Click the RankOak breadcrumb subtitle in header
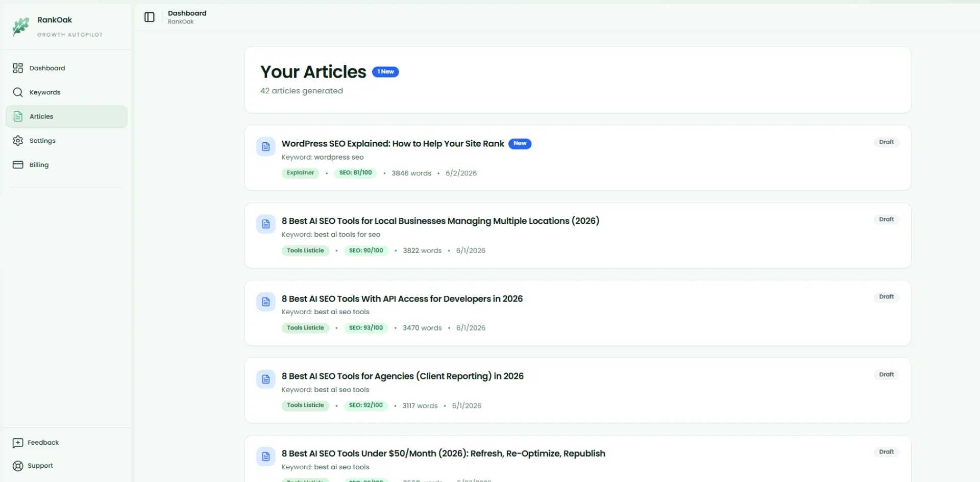Viewport: 980px width, 482px height. pos(181,22)
